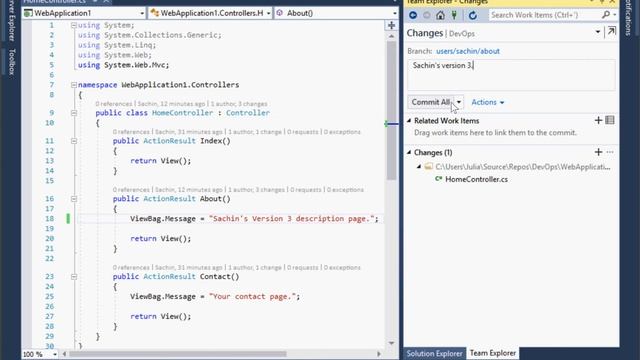Collapse the Contact() method
Image resolution: width=640 pixels, height=360 pixels.
(74, 277)
